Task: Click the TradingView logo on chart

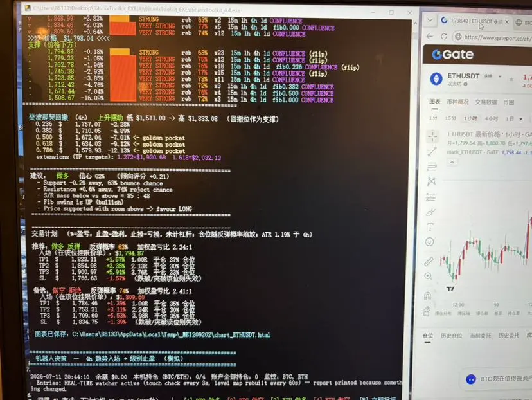Action: 450,289
